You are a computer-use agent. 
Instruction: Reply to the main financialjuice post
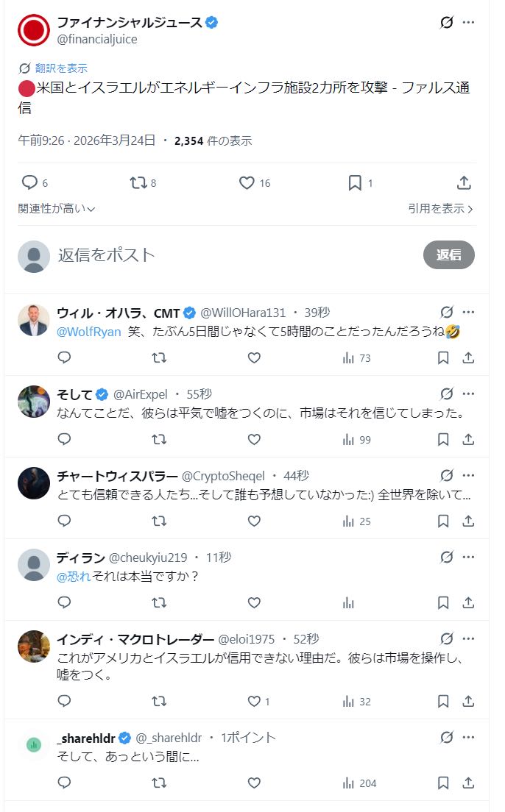[29, 183]
